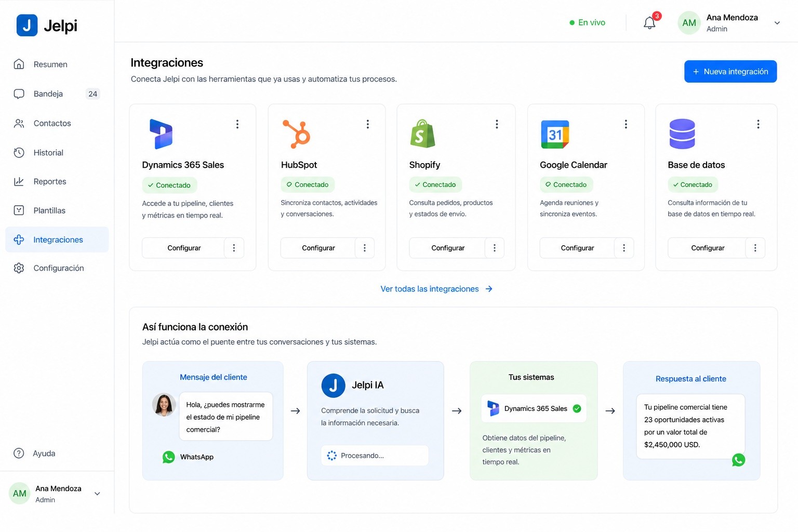Open Google Calendar card's top kebab menu
The width and height of the screenshot is (798, 532).
click(x=626, y=124)
